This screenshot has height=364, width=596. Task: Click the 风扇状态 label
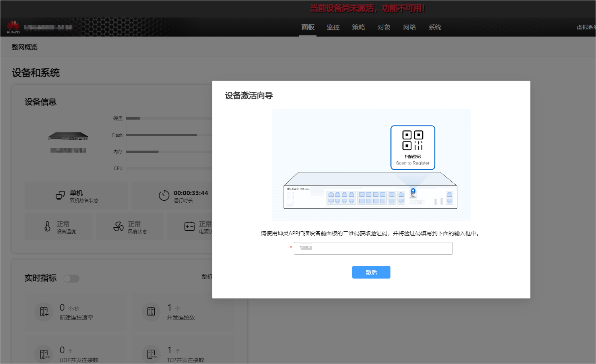(x=138, y=232)
